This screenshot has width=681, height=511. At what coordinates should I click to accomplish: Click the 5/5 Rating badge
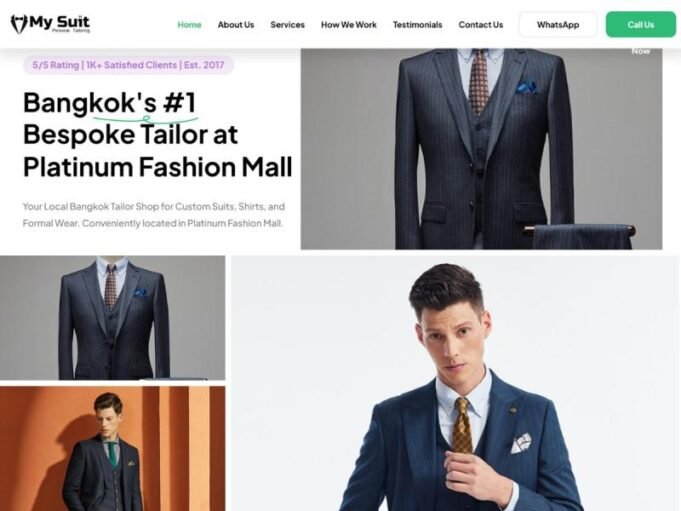coord(129,65)
